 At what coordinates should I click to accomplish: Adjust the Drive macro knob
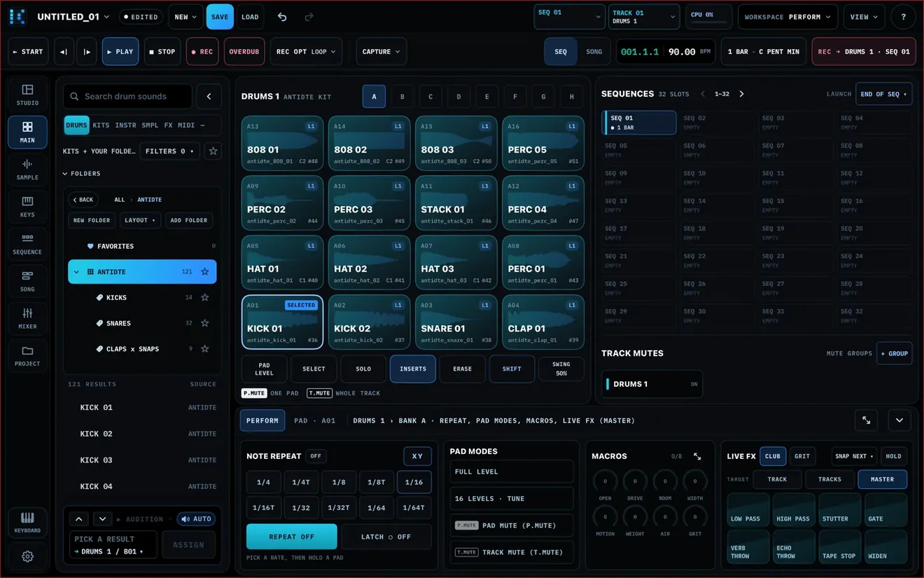(635, 481)
